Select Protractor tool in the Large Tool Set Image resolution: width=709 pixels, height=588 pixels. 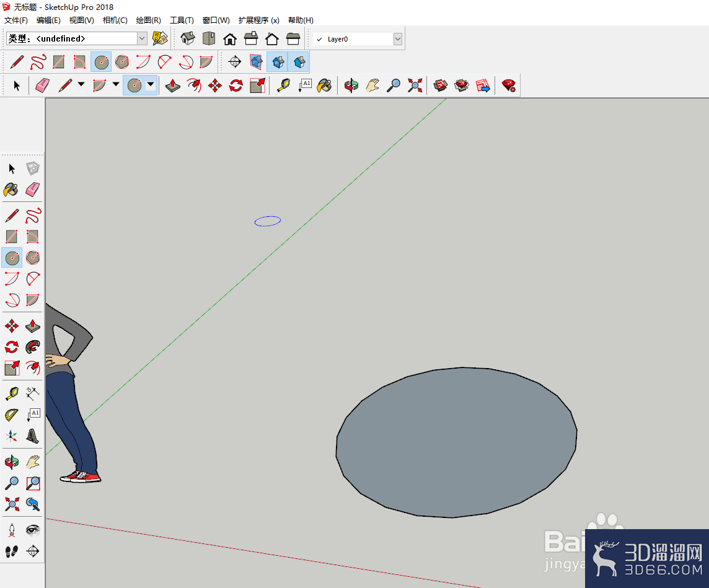click(x=11, y=415)
